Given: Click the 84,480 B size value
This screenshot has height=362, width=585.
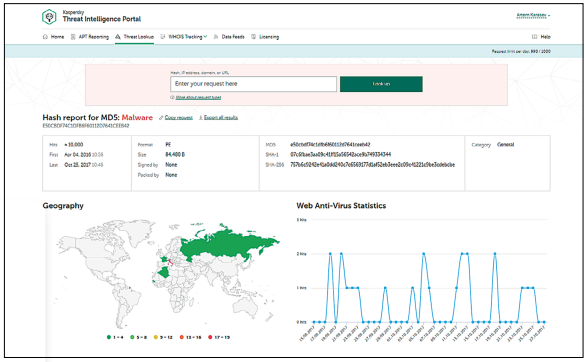Looking at the screenshot, I should pyautogui.click(x=175, y=155).
